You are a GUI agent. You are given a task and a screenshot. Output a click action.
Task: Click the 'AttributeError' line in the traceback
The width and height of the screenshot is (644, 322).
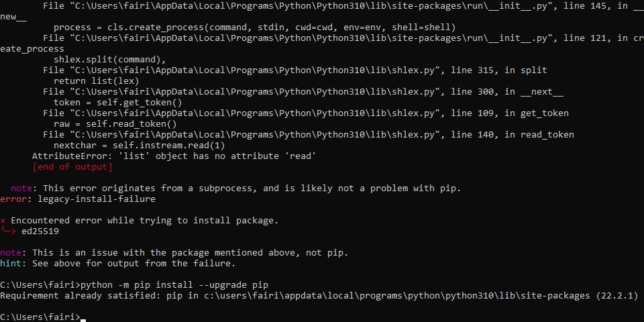click(174, 156)
